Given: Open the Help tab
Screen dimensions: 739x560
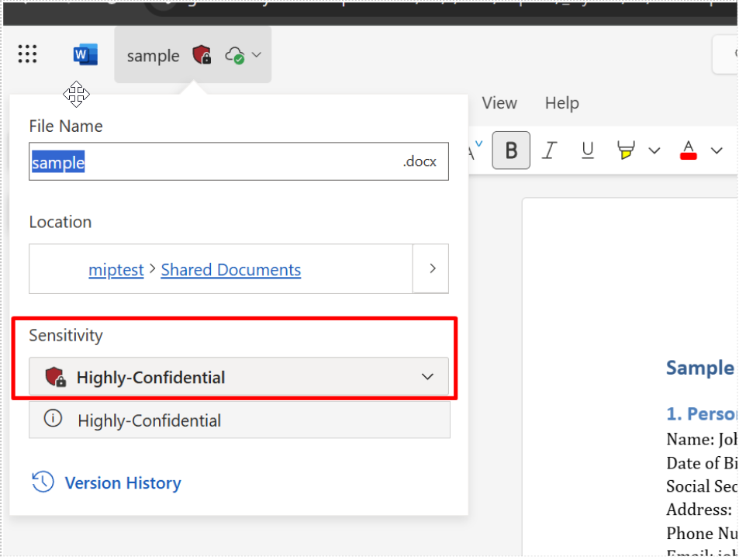Looking at the screenshot, I should click(x=561, y=103).
